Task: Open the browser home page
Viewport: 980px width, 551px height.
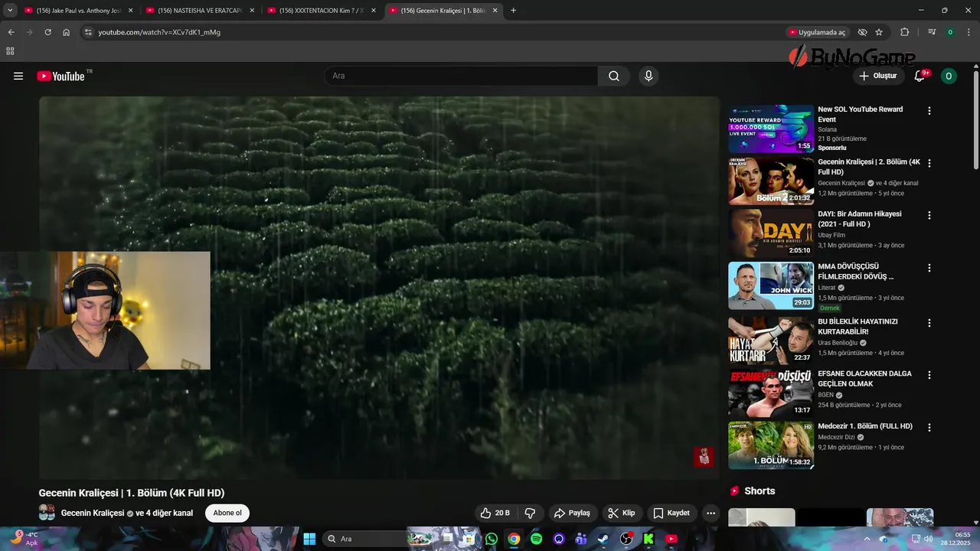Action: (67, 32)
